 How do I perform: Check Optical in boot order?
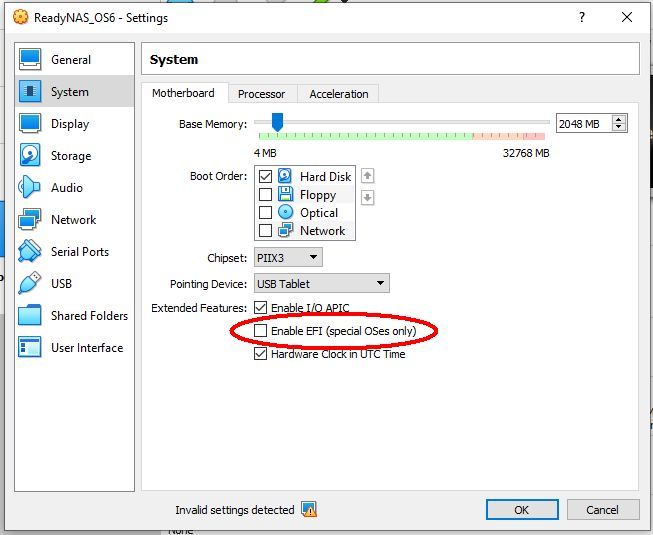click(265, 212)
